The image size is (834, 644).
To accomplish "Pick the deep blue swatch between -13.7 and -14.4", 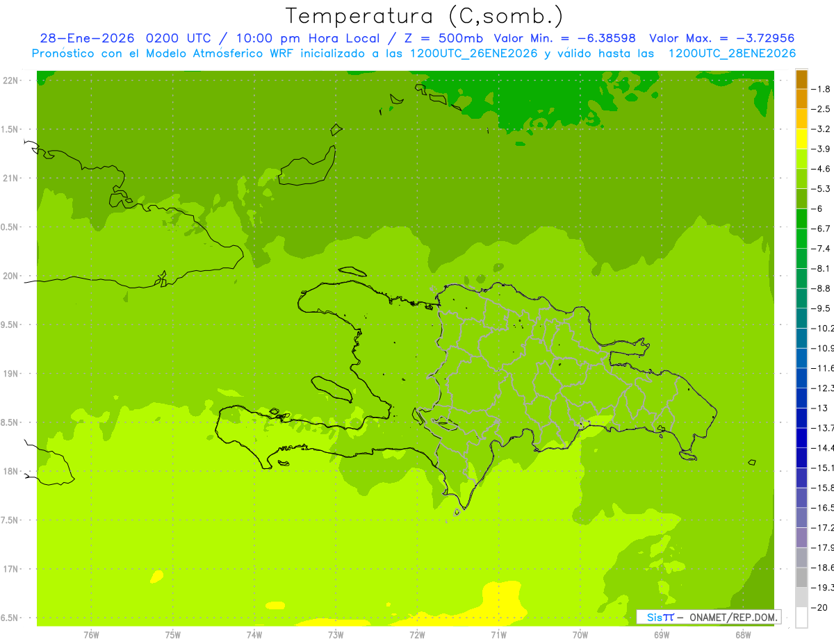I will coord(801,438).
